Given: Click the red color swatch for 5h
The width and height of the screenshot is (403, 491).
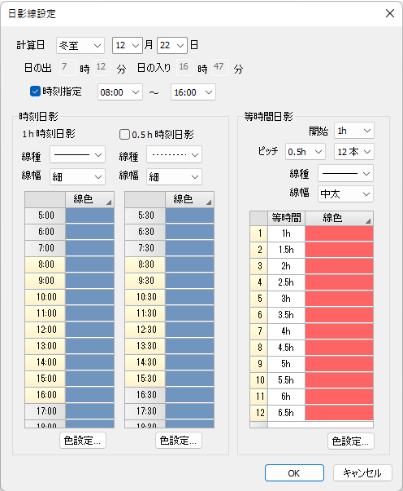Looking at the screenshot, I should (x=339, y=364).
